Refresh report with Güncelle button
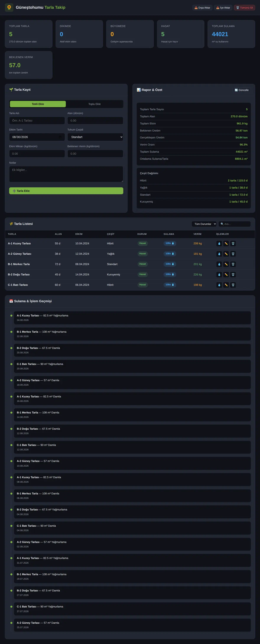This screenshot has width=260, height=644. coord(242,90)
